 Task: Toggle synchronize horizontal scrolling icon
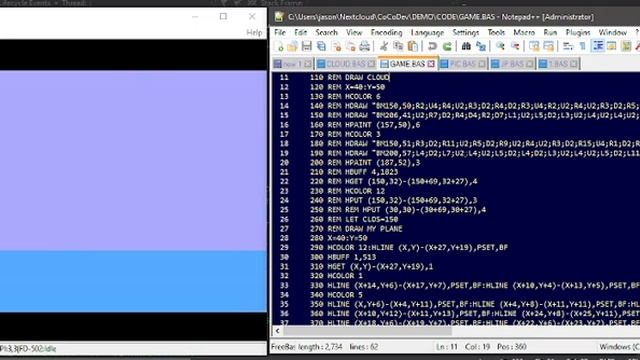click(549, 46)
